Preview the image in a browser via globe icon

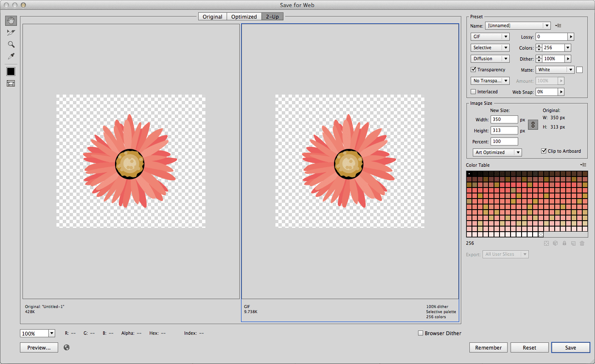coord(66,347)
